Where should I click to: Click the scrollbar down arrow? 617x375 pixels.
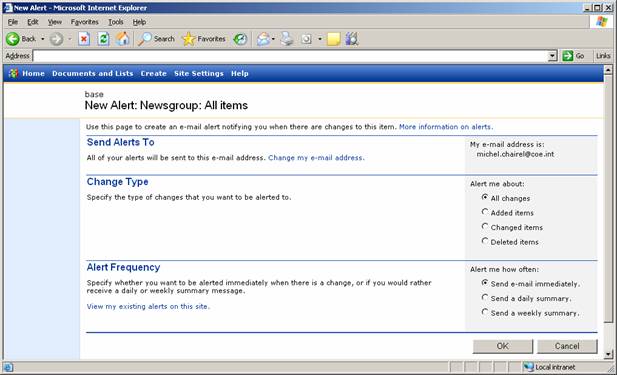pyautogui.click(x=608, y=355)
